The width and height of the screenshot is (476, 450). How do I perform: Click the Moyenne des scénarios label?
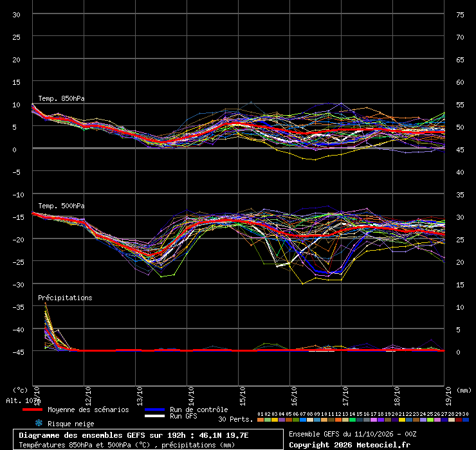click(88, 410)
